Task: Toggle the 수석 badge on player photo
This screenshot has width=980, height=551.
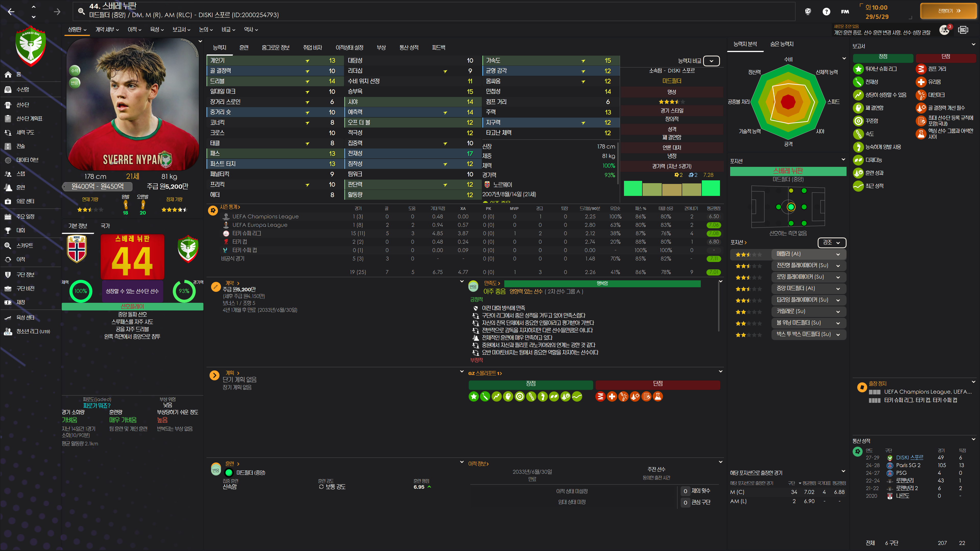Action: (x=75, y=70)
